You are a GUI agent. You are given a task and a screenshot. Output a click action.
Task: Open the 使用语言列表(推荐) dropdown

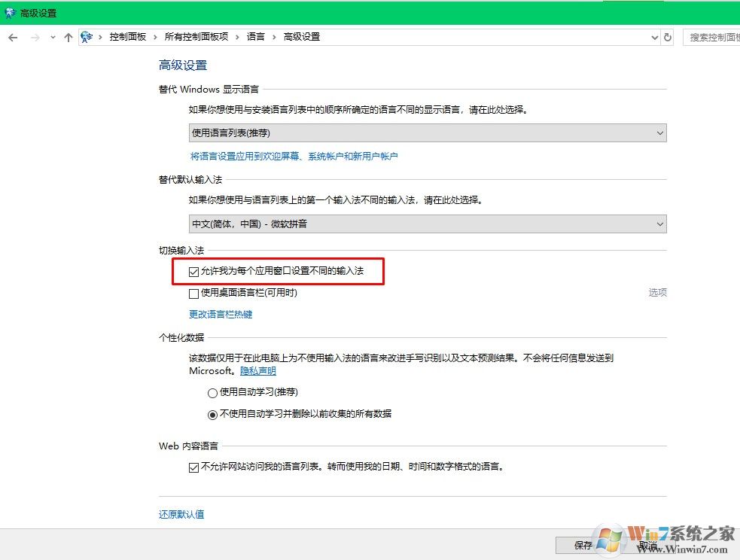pos(427,133)
